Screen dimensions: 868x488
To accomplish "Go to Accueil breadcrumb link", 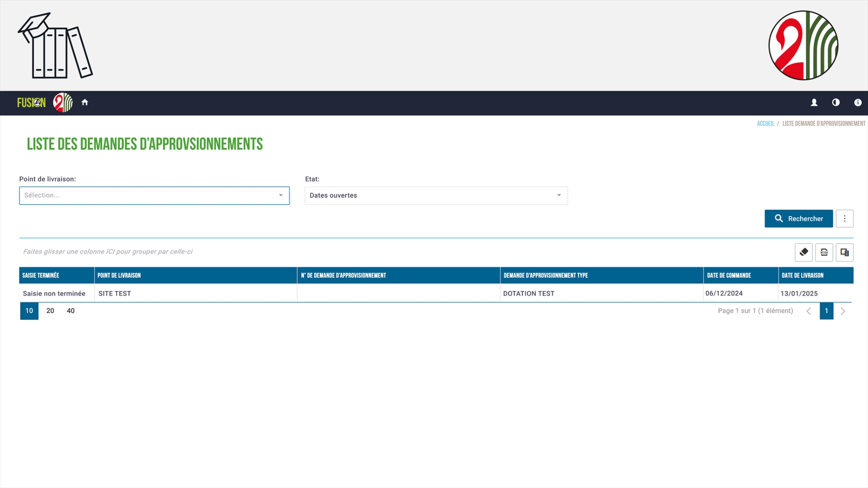I will pos(765,123).
